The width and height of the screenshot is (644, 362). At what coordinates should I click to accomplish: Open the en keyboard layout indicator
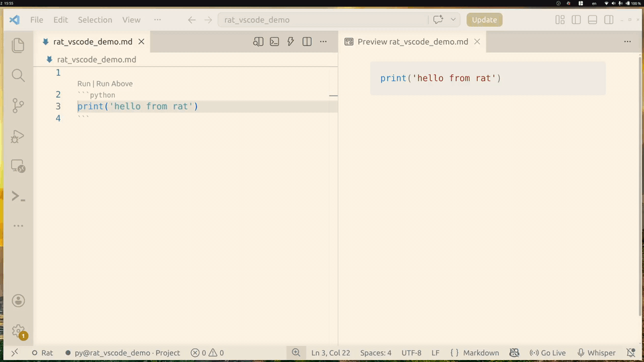594,3
